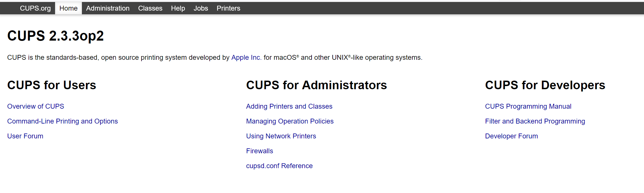This screenshot has width=644, height=193.
Task: Click Command-Line Printing and Options link
Action: click(62, 121)
